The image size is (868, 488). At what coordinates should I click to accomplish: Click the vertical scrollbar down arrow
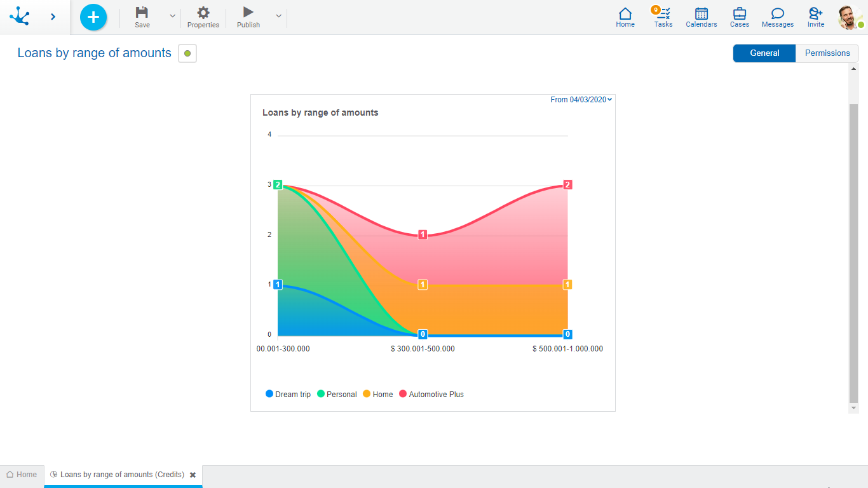(x=853, y=408)
